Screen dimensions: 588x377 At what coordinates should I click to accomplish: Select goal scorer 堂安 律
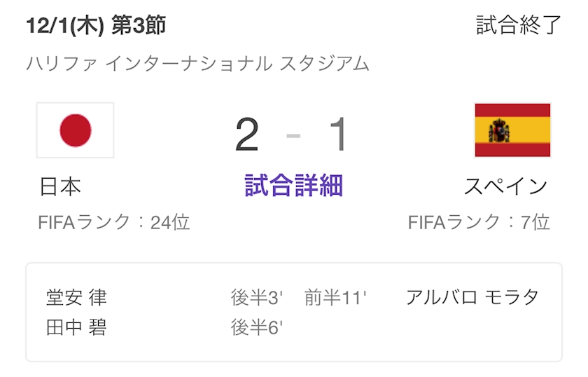tap(76, 297)
